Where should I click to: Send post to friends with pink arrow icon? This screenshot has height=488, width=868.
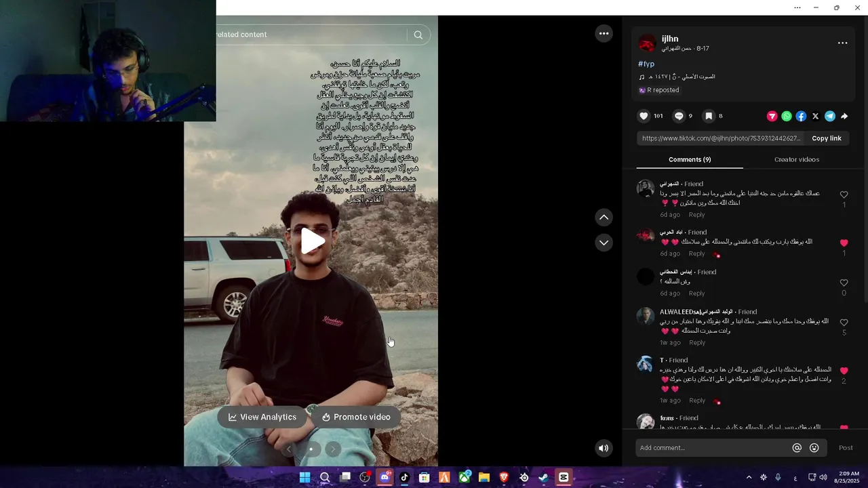(772, 117)
